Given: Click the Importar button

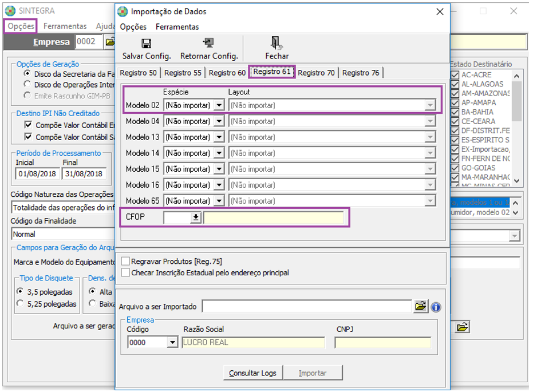Looking at the screenshot, I should [x=313, y=373].
